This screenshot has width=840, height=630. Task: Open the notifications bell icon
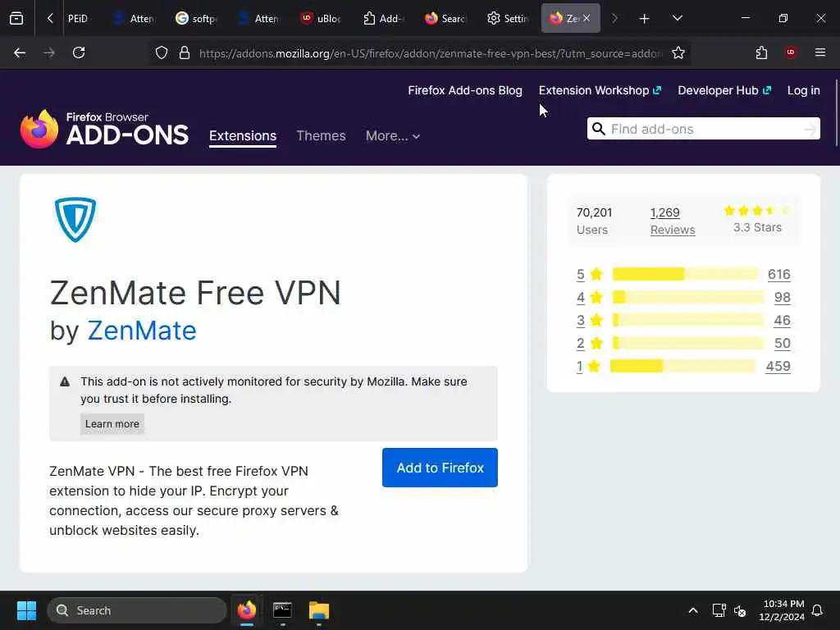pos(817,610)
